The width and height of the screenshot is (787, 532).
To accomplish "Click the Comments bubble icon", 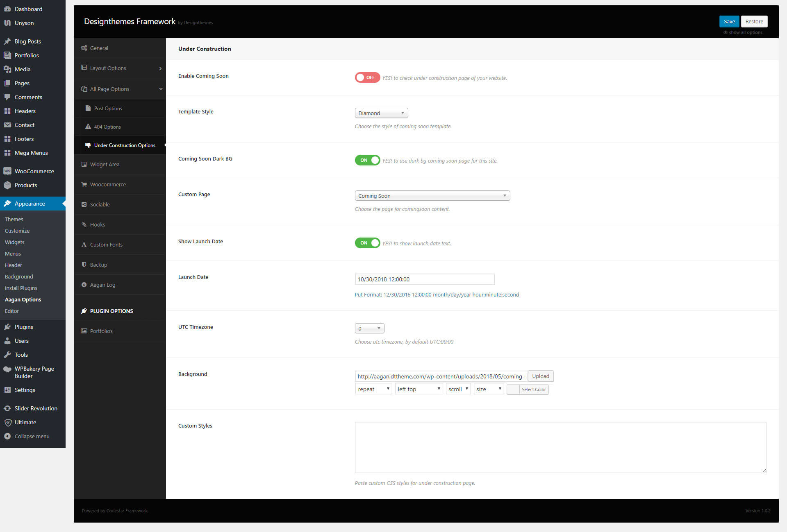I will (x=7, y=97).
